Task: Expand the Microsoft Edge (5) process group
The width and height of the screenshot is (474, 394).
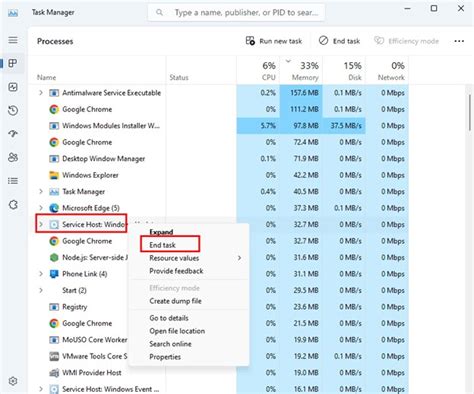Action: (41, 208)
